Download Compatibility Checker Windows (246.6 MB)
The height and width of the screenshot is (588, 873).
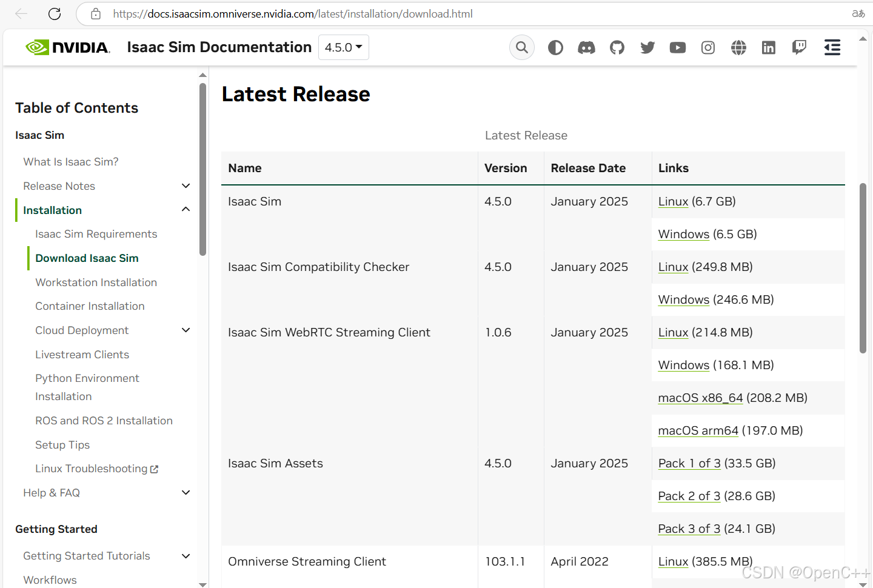click(684, 299)
